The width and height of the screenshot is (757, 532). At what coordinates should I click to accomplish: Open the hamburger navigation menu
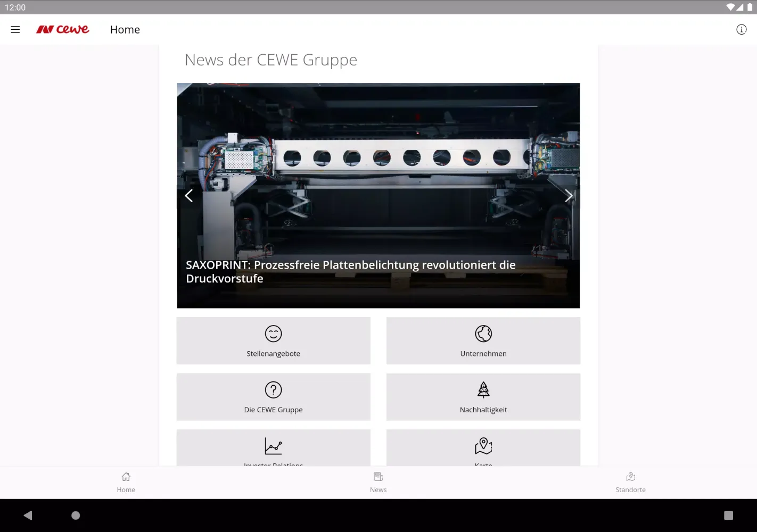(15, 30)
